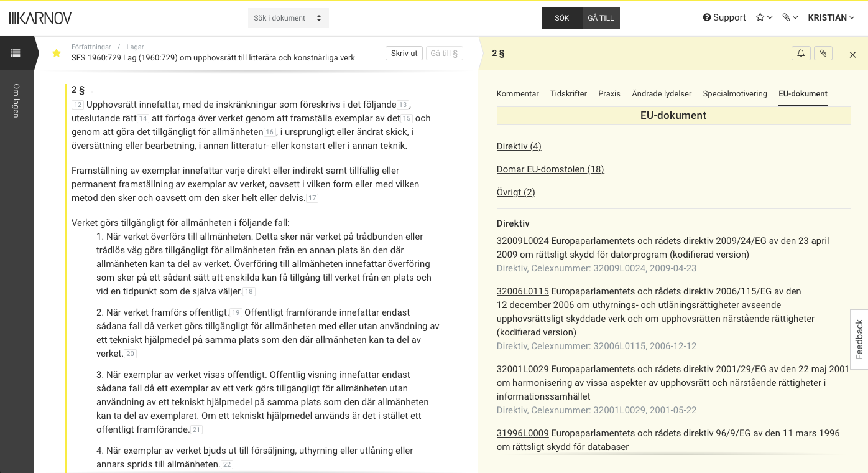Open directive link 32009L0024
This screenshot has width=868, height=473.
(x=523, y=241)
